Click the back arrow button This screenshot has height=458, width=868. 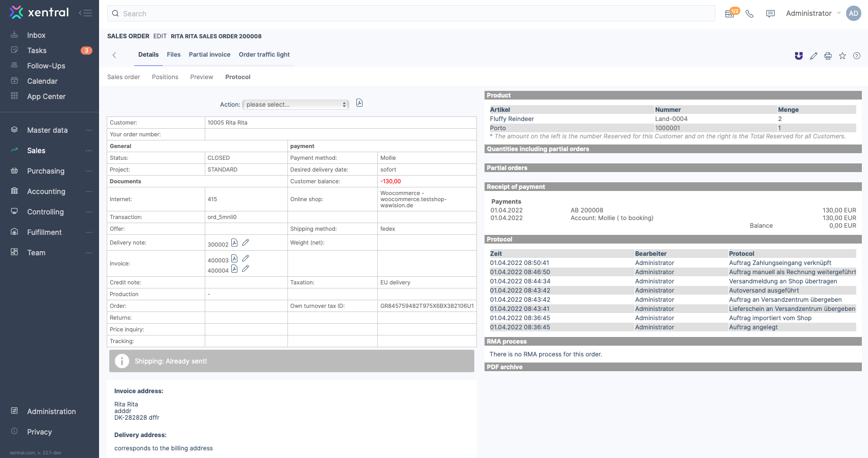tap(114, 55)
